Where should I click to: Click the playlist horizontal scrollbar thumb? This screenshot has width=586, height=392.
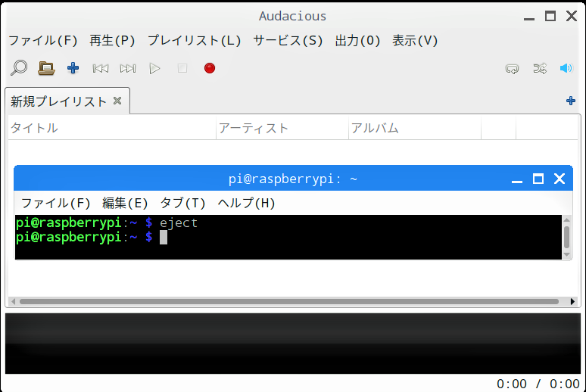tap(289, 301)
